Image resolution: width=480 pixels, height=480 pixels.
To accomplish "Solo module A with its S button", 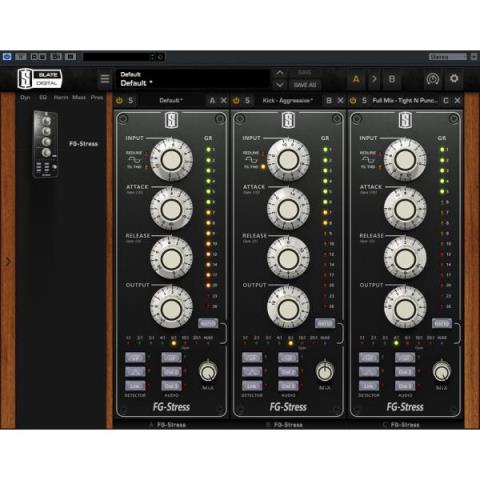I will click(x=131, y=100).
